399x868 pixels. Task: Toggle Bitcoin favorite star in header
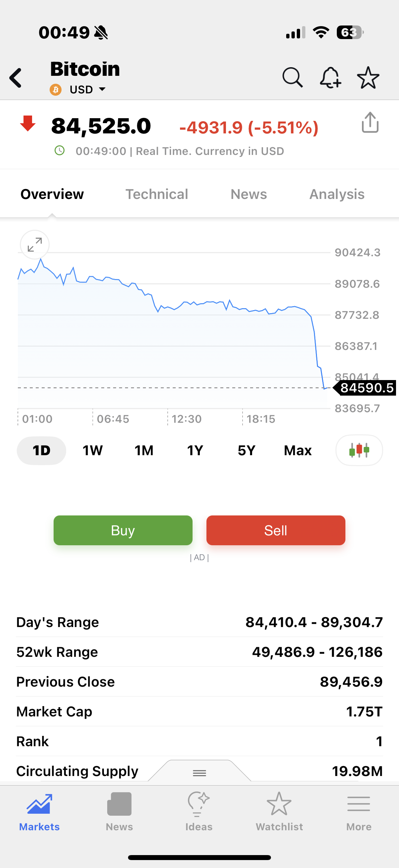[x=368, y=78]
